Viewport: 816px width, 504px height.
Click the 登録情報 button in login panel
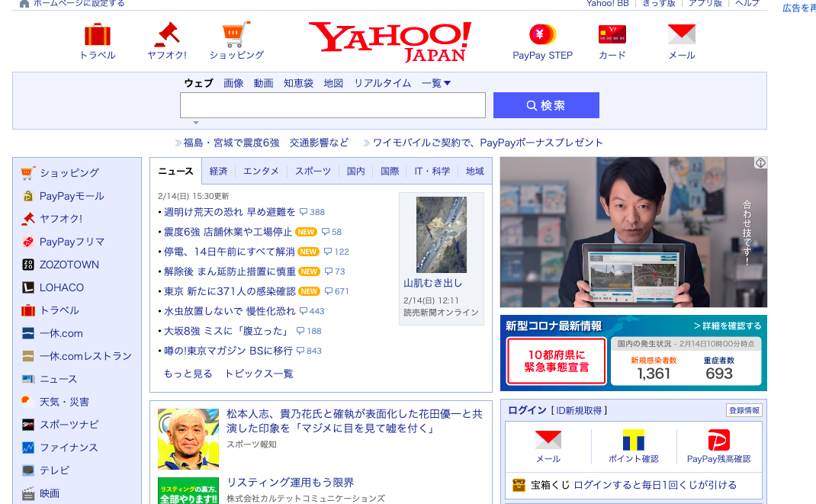pos(744,410)
